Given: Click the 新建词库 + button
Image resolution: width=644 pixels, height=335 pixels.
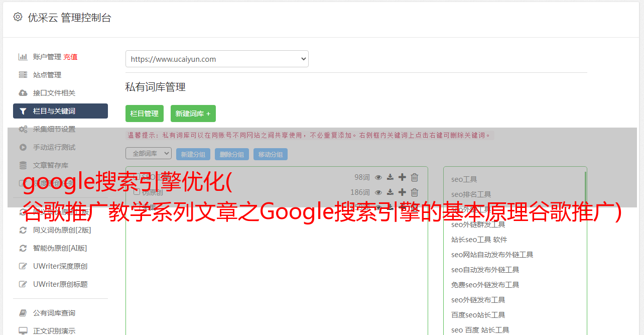Looking at the screenshot, I should coord(193,114).
